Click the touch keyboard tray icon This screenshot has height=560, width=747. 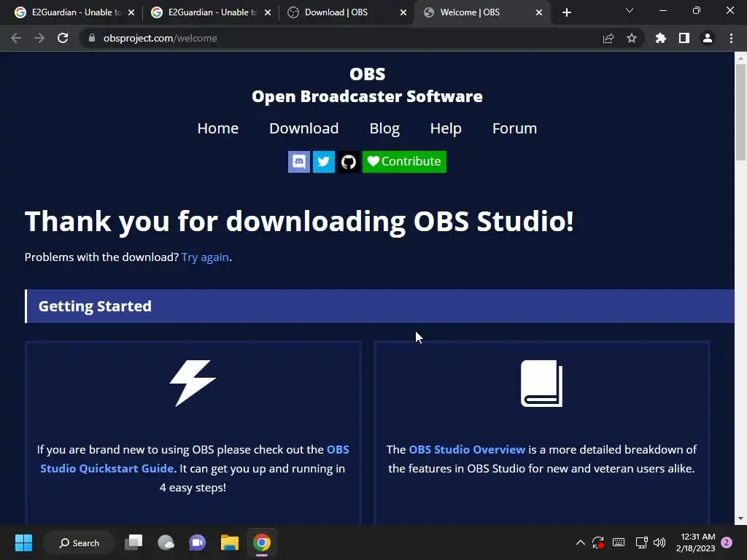[x=619, y=542]
